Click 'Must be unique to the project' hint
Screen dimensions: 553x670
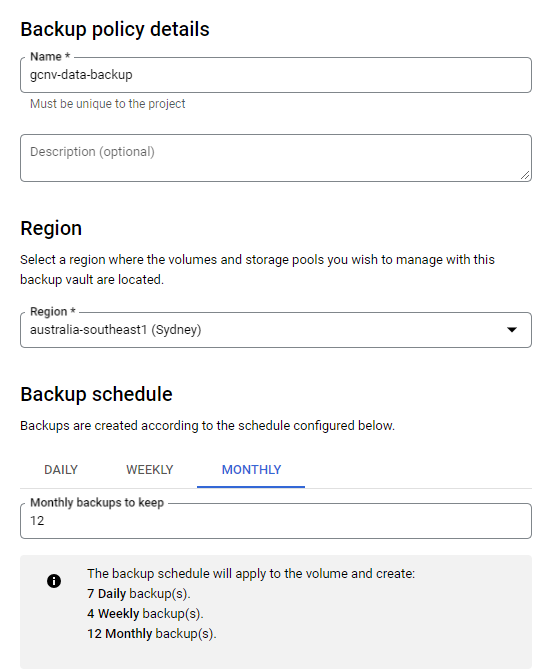click(x=108, y=104)
